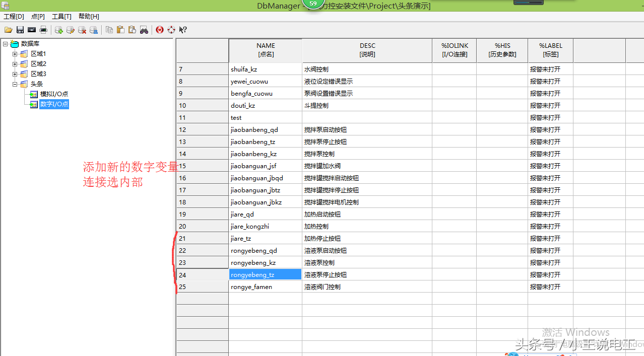Viewport: 644px width, 356px height.
Task: Click the red power exit icon
Action: pyautogui.click(x=160, y=30)
